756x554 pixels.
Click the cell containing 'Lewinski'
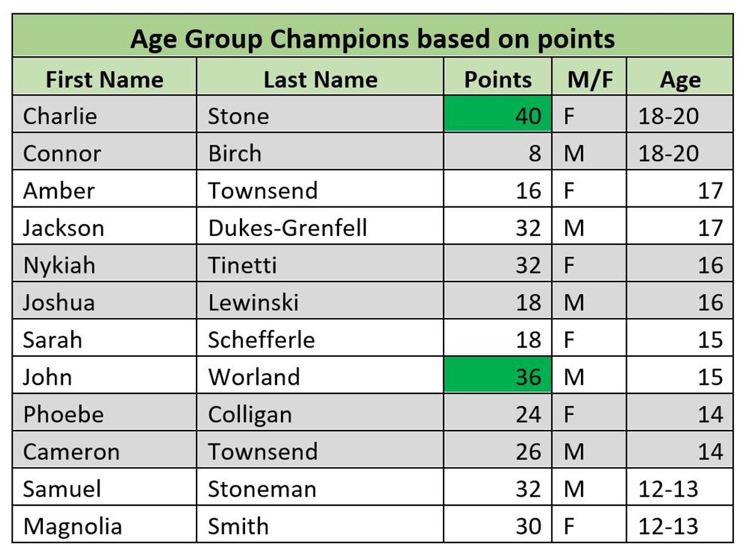click(x=320, y=302)
